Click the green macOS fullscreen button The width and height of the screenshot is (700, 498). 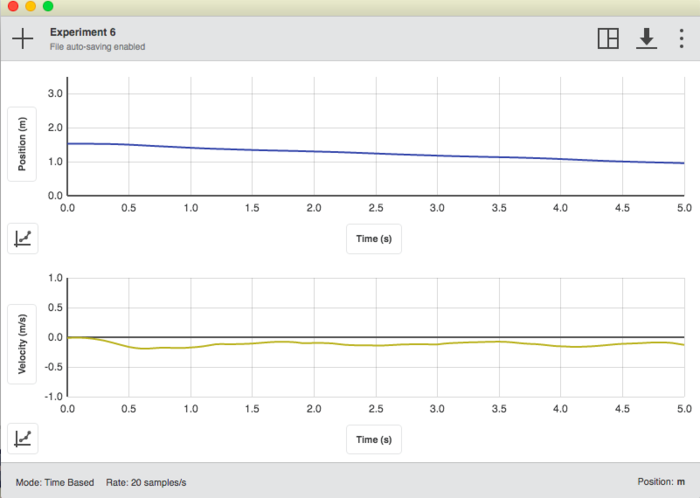click(x=47, y=6)
